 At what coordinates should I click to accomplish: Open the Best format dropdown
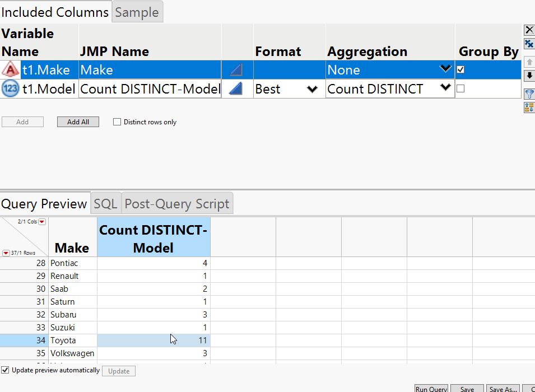312,88
